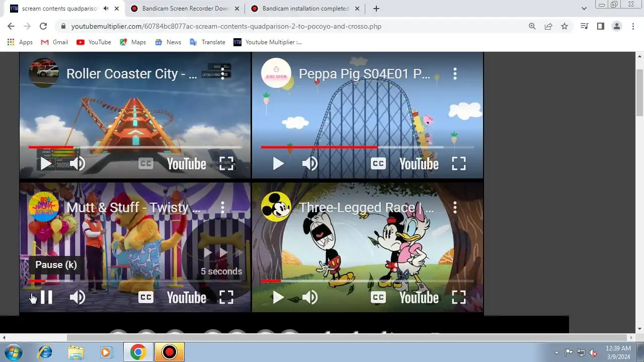Fullscreen the Peppa Pig video
The width and height of the screenshot is (644, 362).
[459, 163]
